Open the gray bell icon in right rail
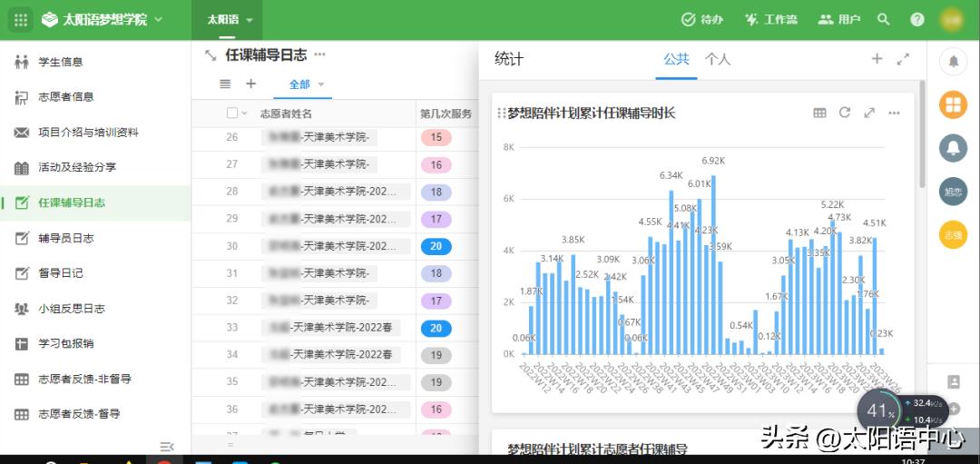 tap(953, 148)
